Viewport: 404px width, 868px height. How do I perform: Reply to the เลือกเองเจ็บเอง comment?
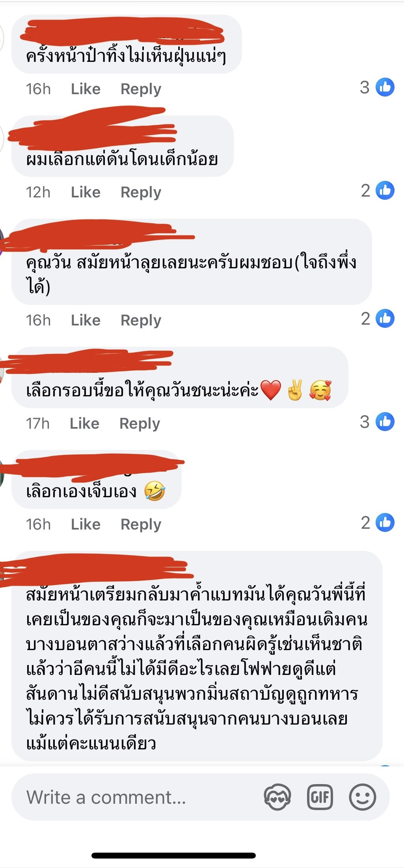[141, 524]
